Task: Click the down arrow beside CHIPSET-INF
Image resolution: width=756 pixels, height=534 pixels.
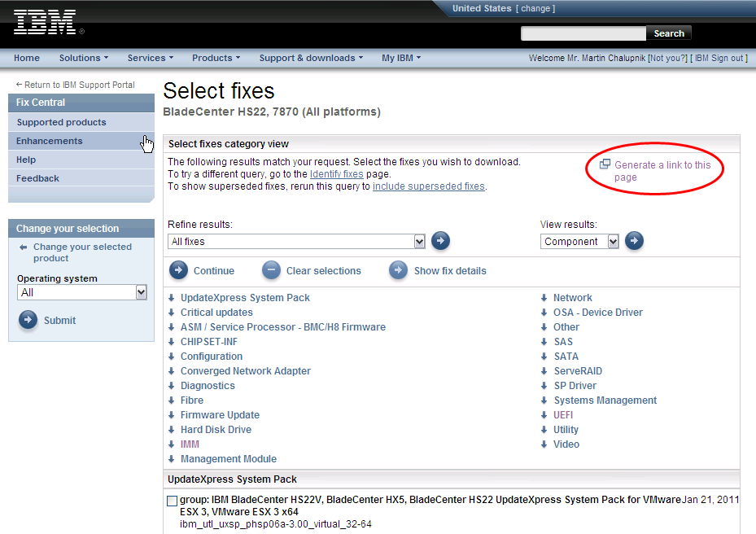Action: 171,342
